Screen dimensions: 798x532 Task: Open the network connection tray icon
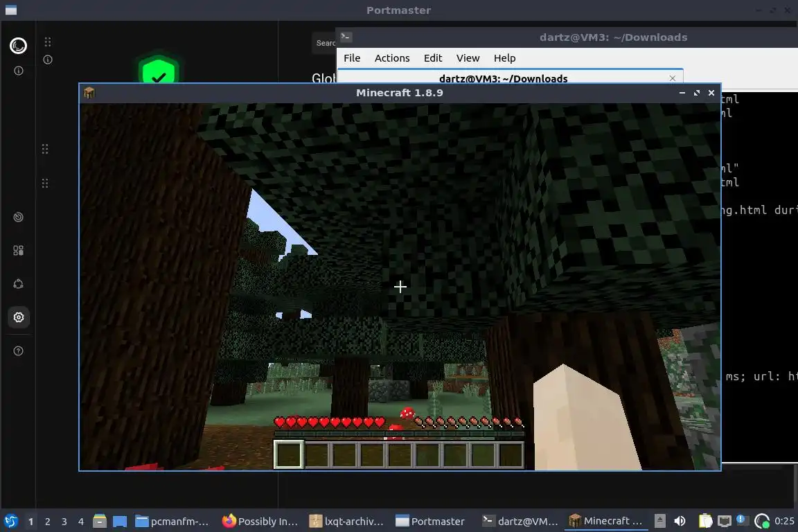[724, 521]
